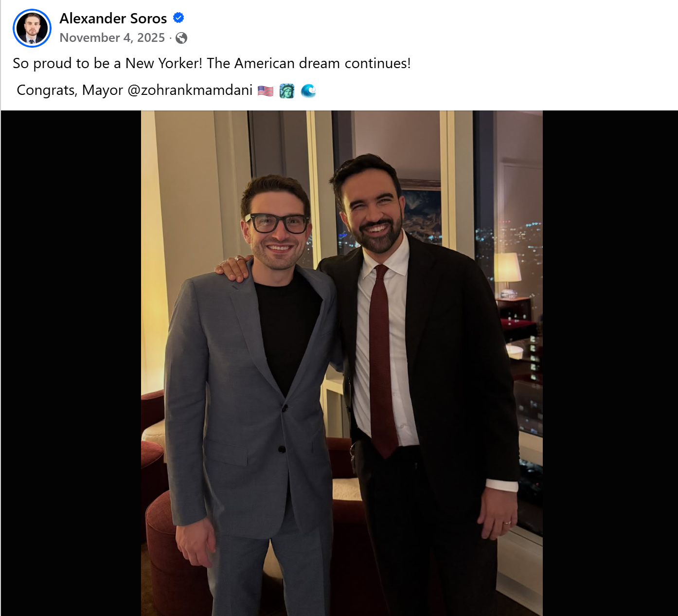The height and width of the screenshot is (616, 678).
Task: Open the November 4, 2025 timestamp link
Action: tap(112, 38)
